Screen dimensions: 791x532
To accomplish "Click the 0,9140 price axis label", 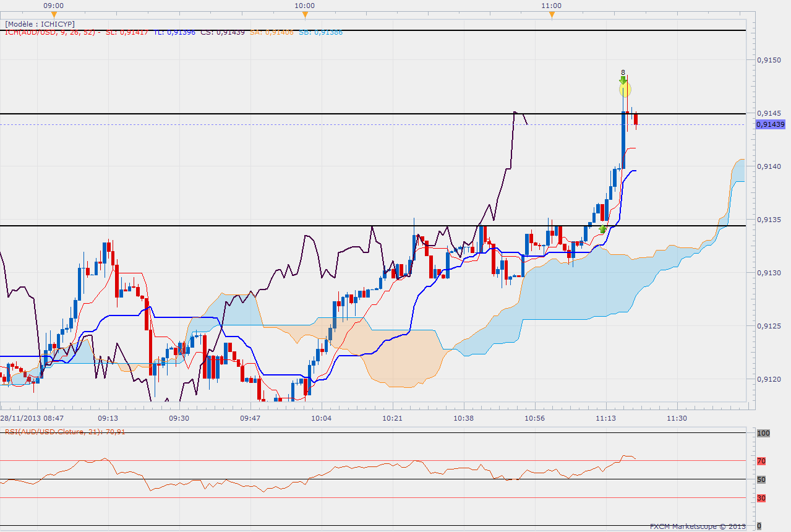I will (769, 166).
